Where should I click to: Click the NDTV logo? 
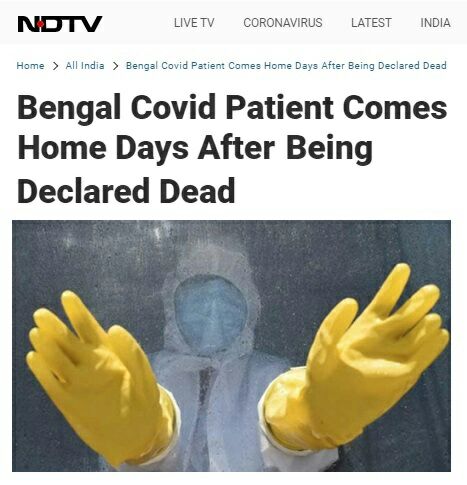(60, 24)
